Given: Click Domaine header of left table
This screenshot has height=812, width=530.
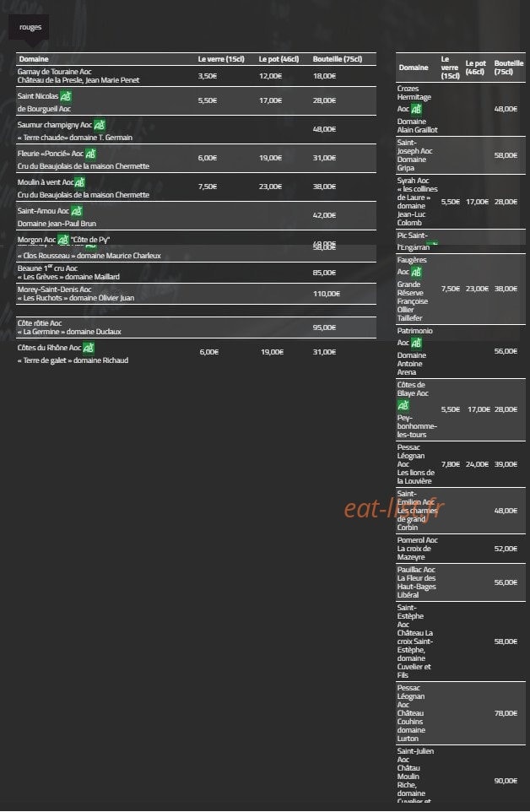Looking at the screenshot, I should pos(34,59).
